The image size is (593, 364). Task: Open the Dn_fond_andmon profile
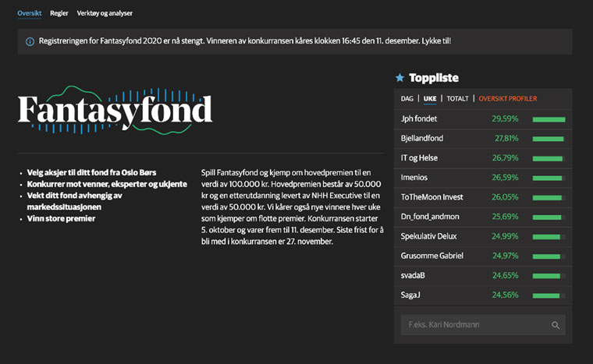[430, 217]
